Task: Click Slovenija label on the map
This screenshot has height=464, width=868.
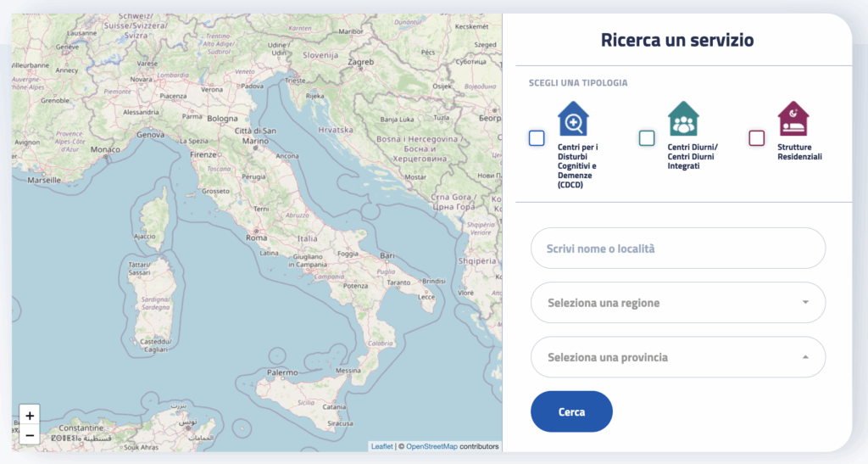Action: 320,55
